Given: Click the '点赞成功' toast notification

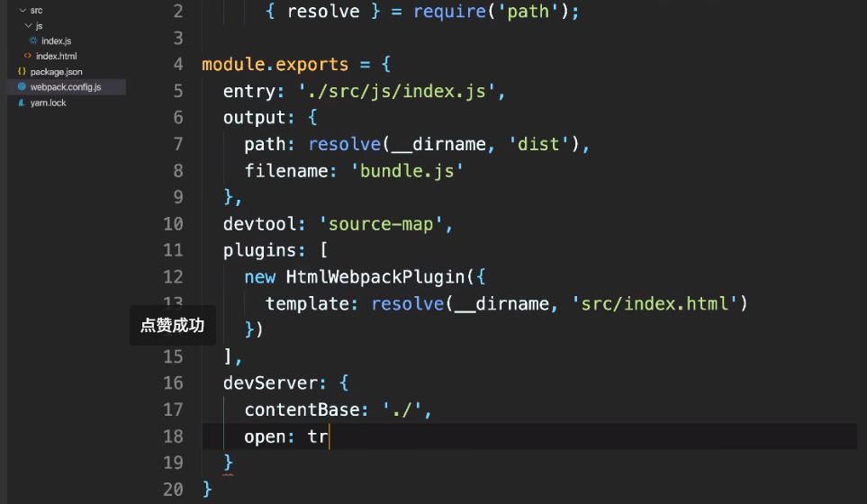Looking at the screenshot, I should (173, 325).
